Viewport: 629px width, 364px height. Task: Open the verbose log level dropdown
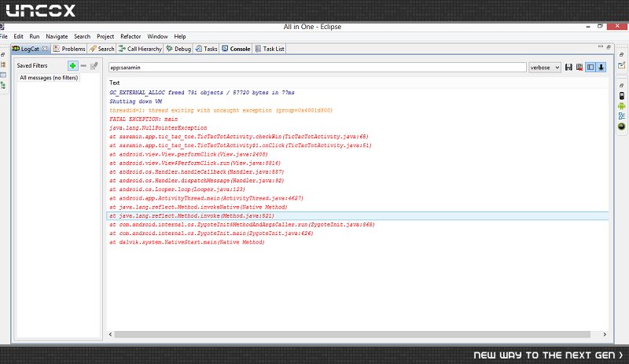[x=544, y=68]
